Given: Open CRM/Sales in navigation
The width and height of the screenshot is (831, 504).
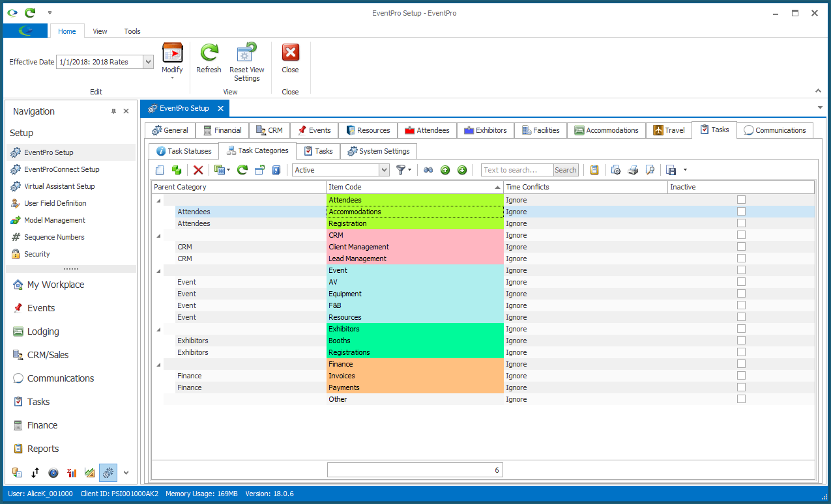Looking at the screenshot, I should 48,355.
